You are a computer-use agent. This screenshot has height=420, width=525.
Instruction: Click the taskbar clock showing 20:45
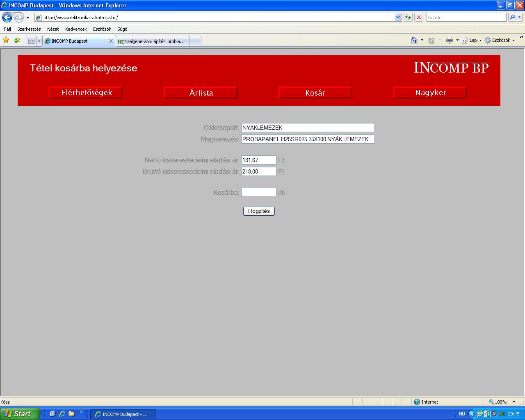pos(514,414)
